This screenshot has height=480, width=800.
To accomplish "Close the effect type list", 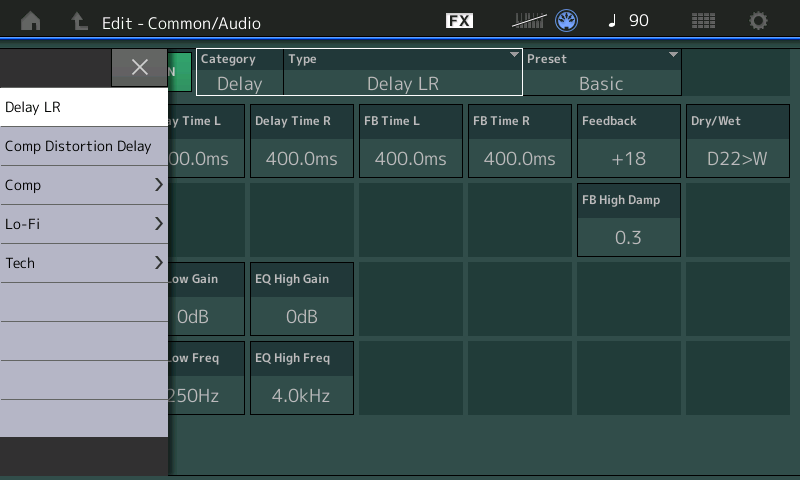I will [139, 67].
